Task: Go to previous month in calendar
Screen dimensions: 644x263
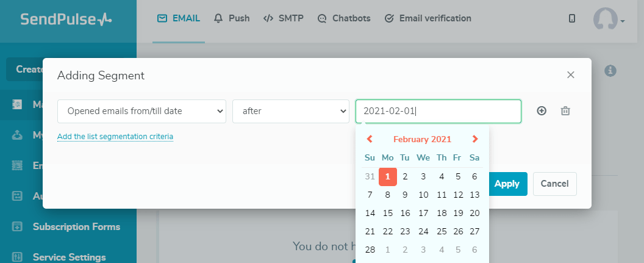Action: (370, 139)
